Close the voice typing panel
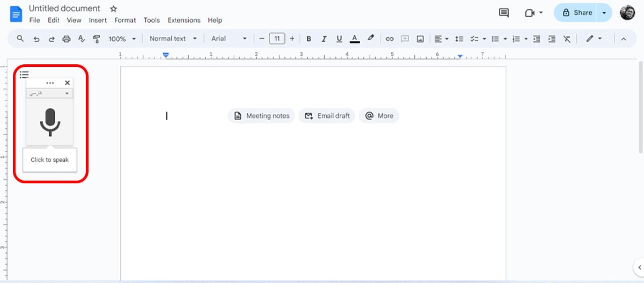Screen dimensions: 644x283 [x=67, y=83]
